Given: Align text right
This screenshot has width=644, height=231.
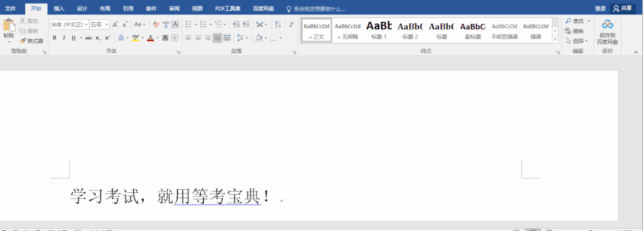Looking at the screenshot, I should click(x=208, y=38).
